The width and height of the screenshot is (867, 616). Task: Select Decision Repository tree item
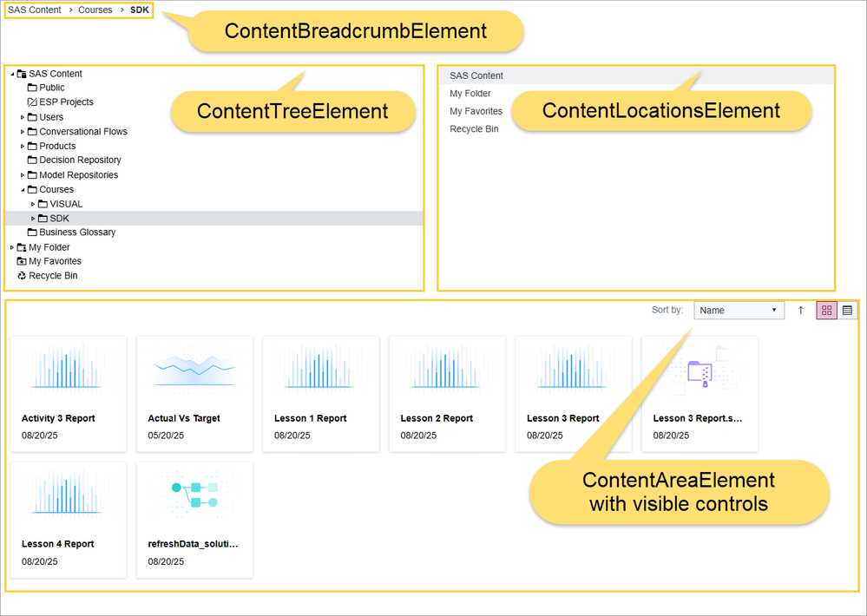point(80,160)
